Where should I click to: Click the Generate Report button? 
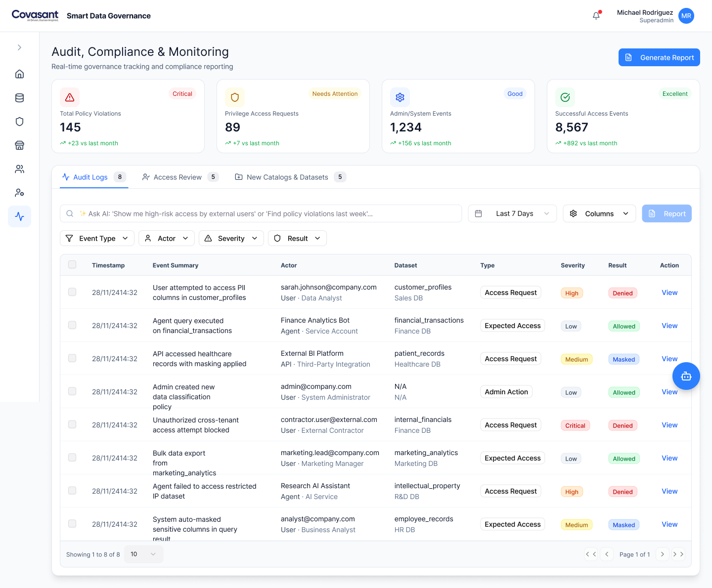pos(659,57)
